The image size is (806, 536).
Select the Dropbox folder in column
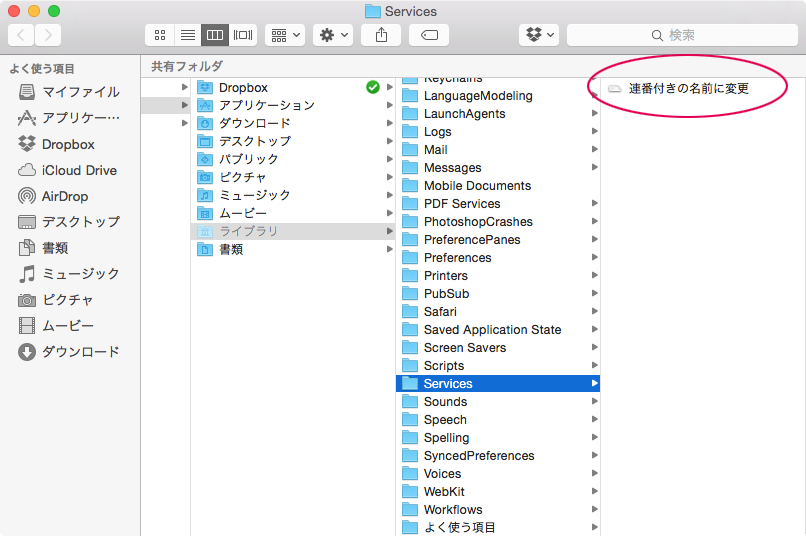[x=293, y=87]
